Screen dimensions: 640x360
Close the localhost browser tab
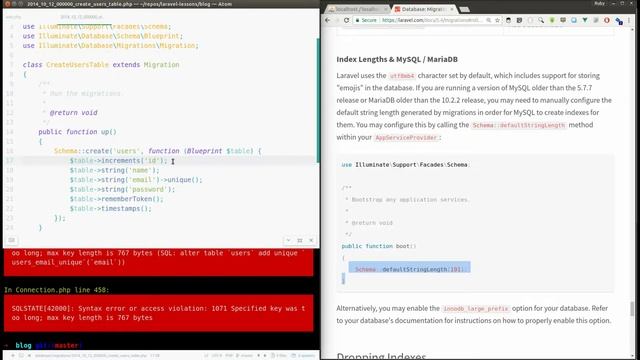coord(385,9)
